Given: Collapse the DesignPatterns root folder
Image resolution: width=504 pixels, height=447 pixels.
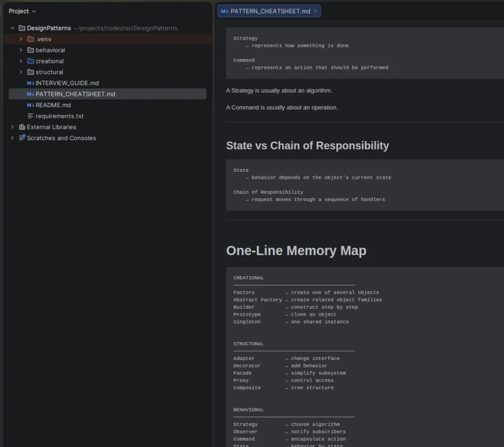Looking at the screenshot, I should pos(12,28).
